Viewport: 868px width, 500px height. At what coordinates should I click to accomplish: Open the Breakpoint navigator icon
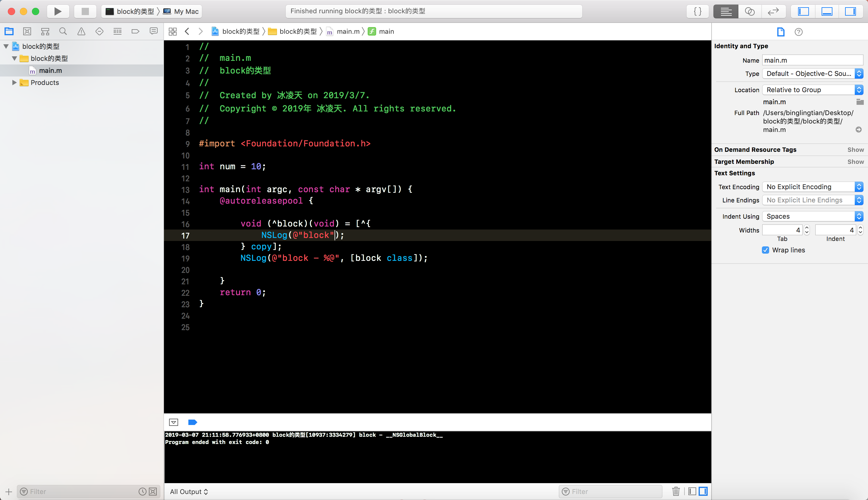pos(135,32)
